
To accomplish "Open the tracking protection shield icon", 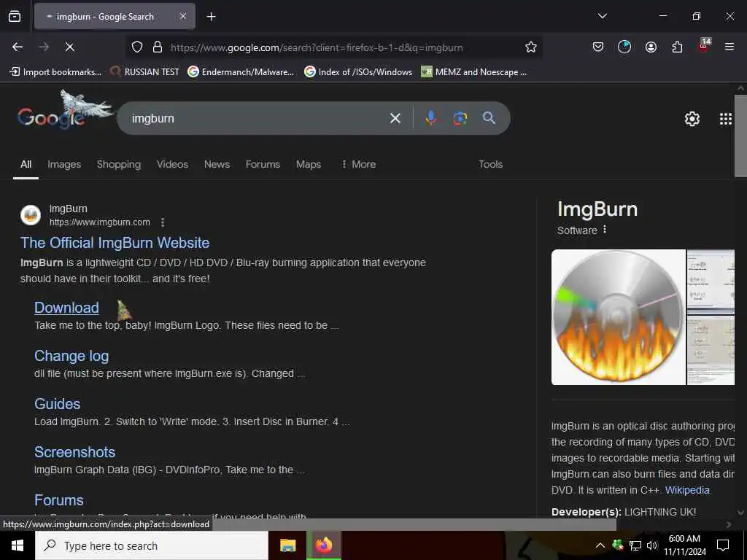I will (x=137, y=47).
